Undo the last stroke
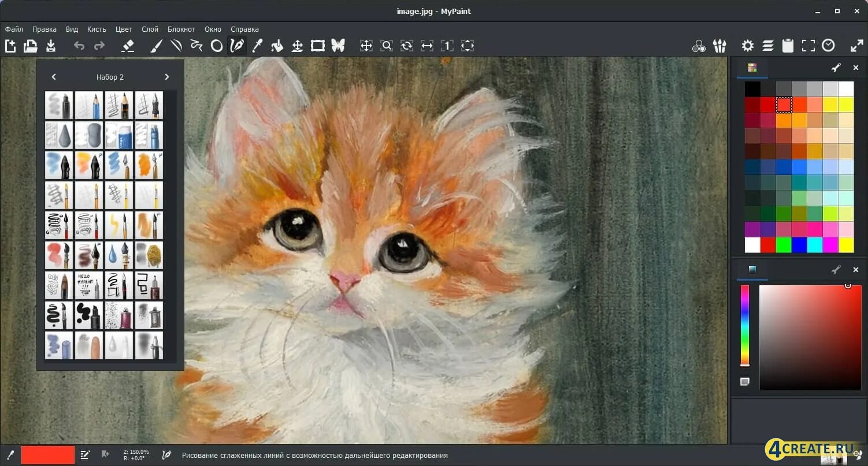Viewport: 868px width, 466px height. pos(79,46)
